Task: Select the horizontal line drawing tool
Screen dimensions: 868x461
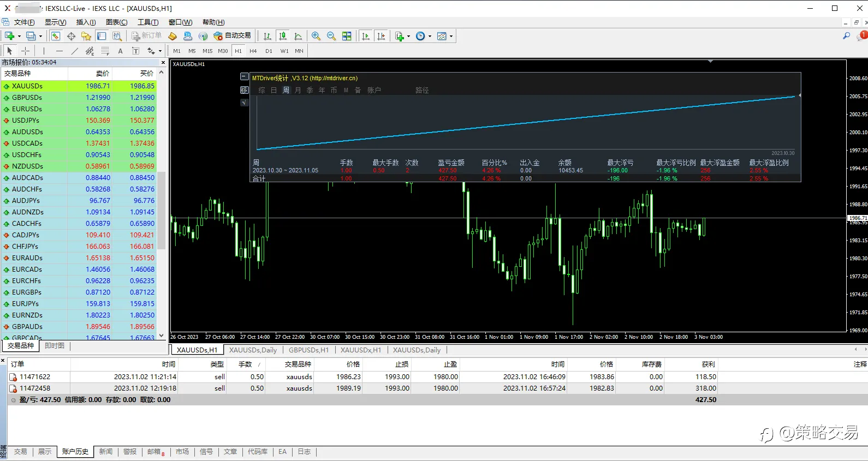Action: tap(59, 51)
